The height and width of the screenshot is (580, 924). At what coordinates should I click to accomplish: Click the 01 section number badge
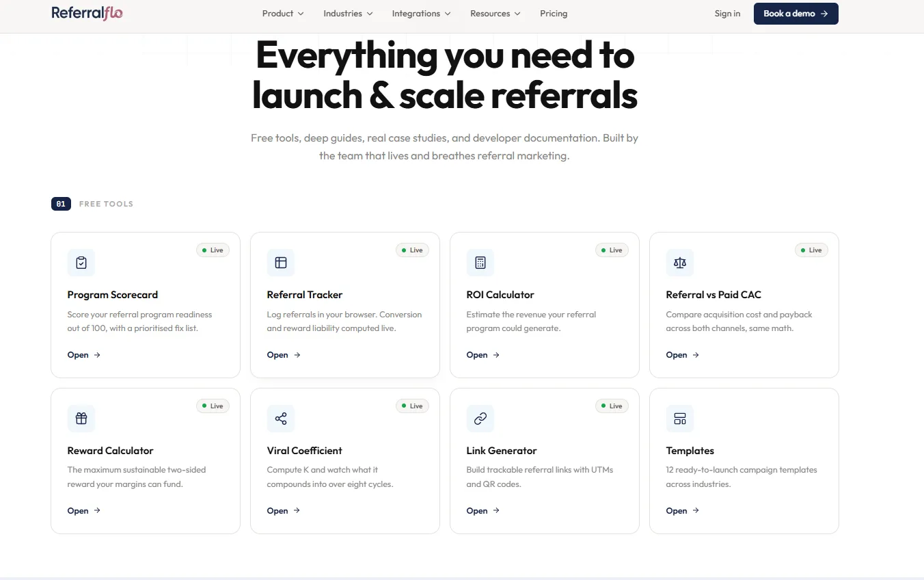[x=61, y=204]
